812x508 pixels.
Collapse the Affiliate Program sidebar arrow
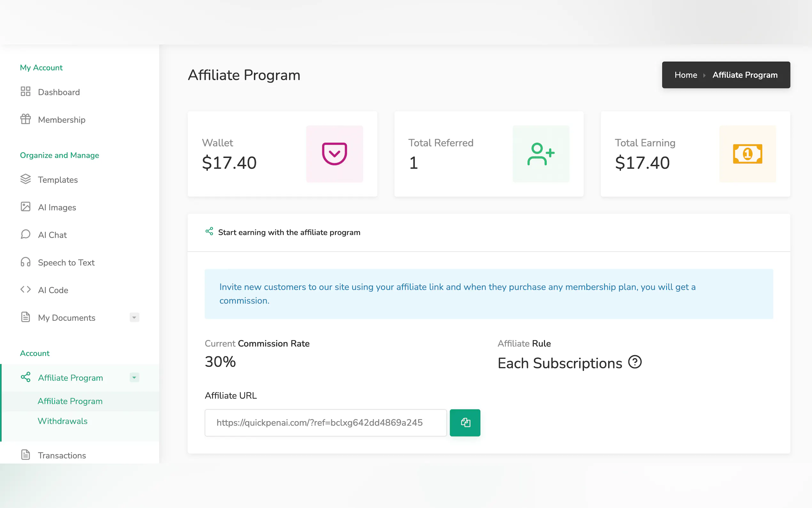(134, 377)
